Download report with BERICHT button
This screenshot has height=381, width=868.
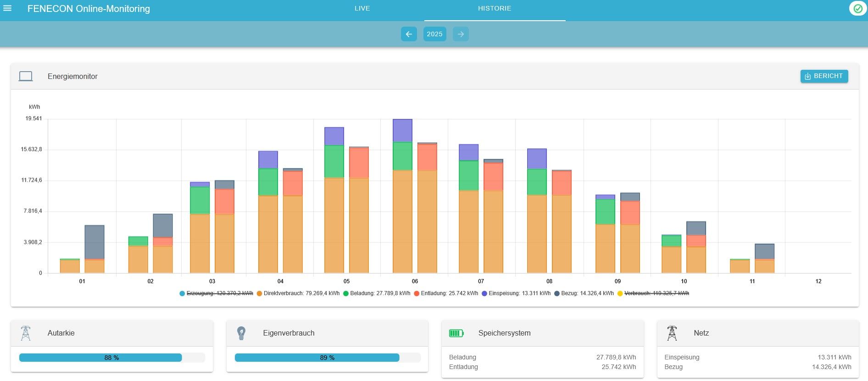click(824, 76)
